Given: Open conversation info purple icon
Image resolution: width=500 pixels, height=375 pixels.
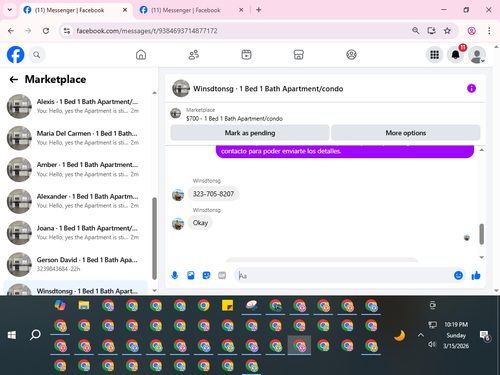Looking at the screenshot, I should (471, 88).
